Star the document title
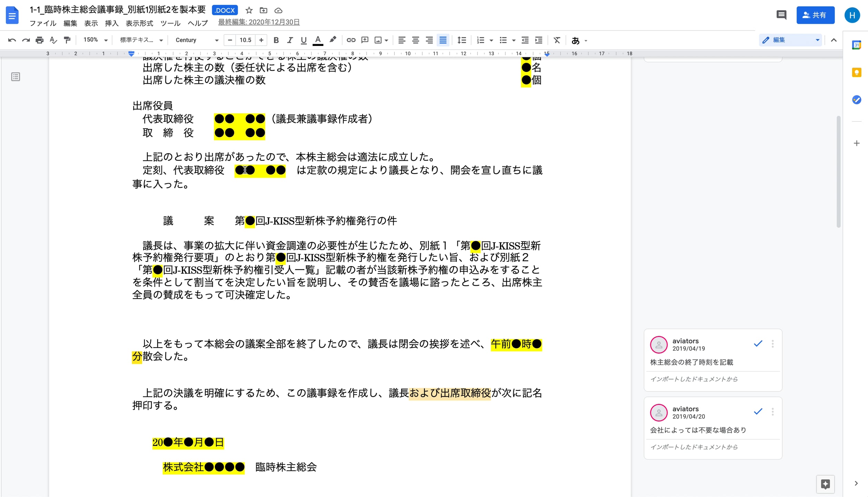This screenshot has width=868, height=497. [x=249, y=10]
